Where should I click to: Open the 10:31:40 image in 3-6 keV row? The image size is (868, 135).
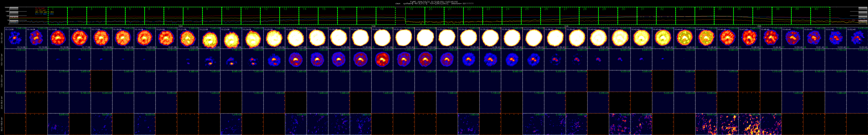(x=404, y=38)
